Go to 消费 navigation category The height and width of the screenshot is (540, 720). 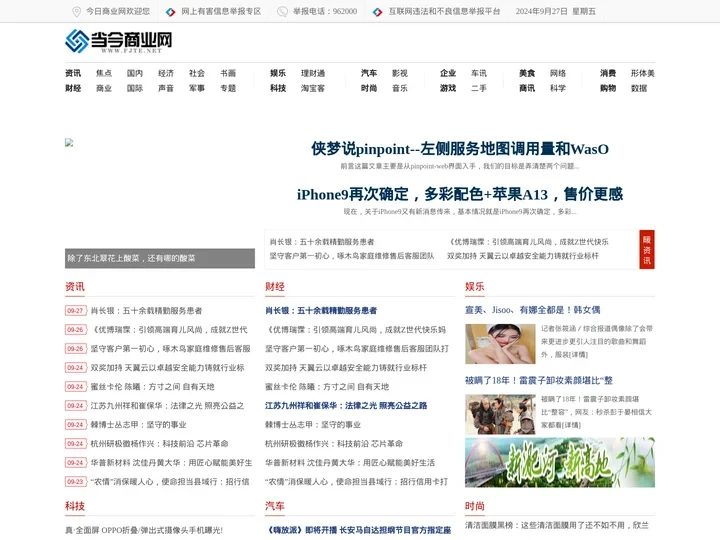point(608,73)
